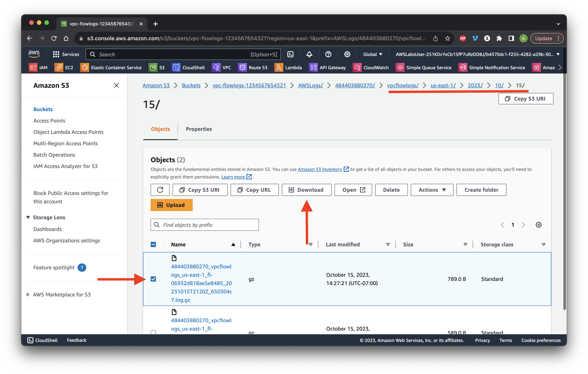Open the AWS home logo
Screen dimensions: 588x374
coord(34,54)
